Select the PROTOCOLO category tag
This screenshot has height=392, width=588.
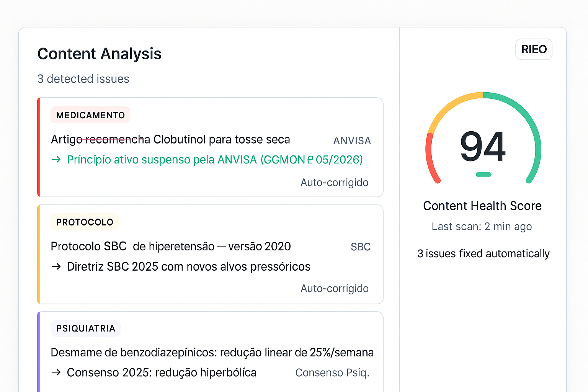click(85, 222)
